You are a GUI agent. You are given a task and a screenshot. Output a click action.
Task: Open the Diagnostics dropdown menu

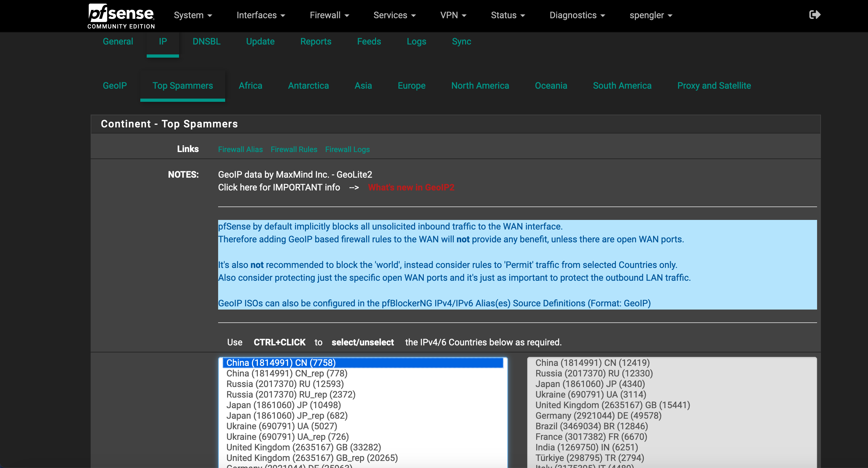pos(577,15)
